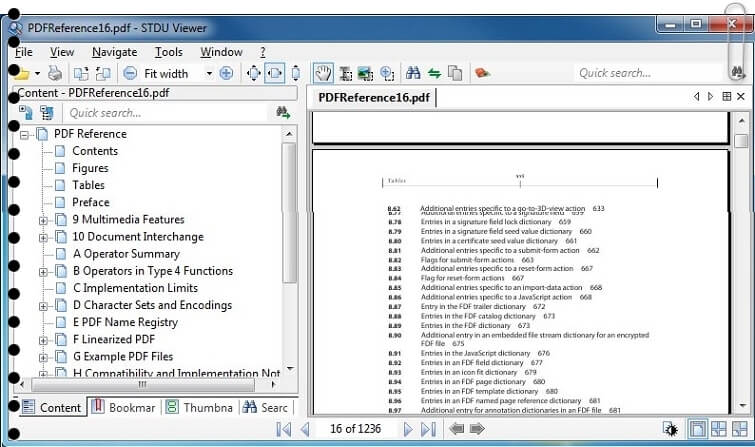The width and height of the screenshot is (755, 447).
Task: Switch to the Thumbnails tab
Action: pos(199,408)
